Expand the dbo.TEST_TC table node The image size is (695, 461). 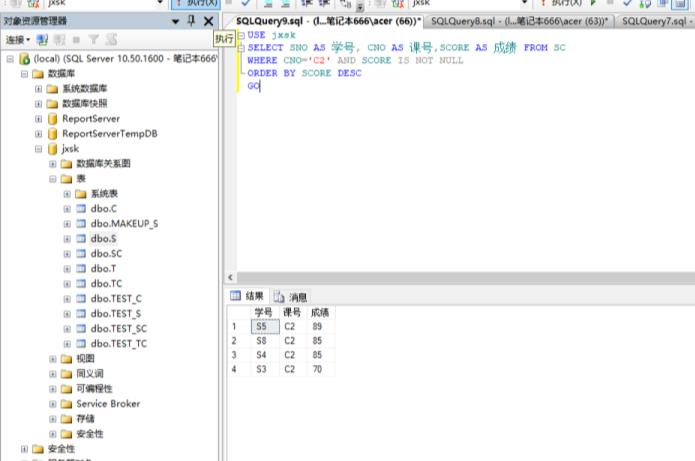pyautogui.click(x=67, y=344)
